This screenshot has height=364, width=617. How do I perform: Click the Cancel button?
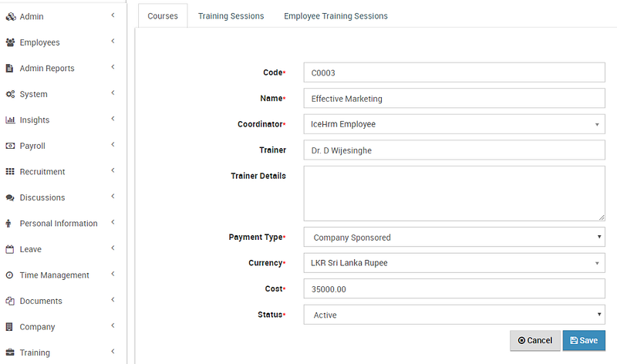[x=535, y=340]
